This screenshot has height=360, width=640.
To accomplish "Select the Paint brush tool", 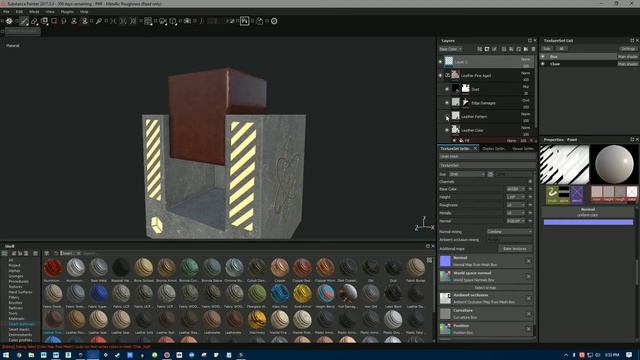I will tap(24, 21).
